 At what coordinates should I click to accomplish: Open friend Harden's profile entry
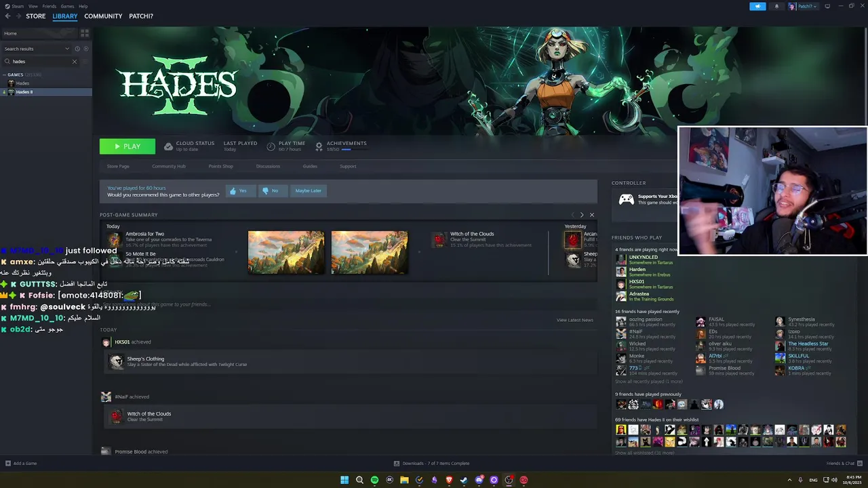click(x=642, y=272)
